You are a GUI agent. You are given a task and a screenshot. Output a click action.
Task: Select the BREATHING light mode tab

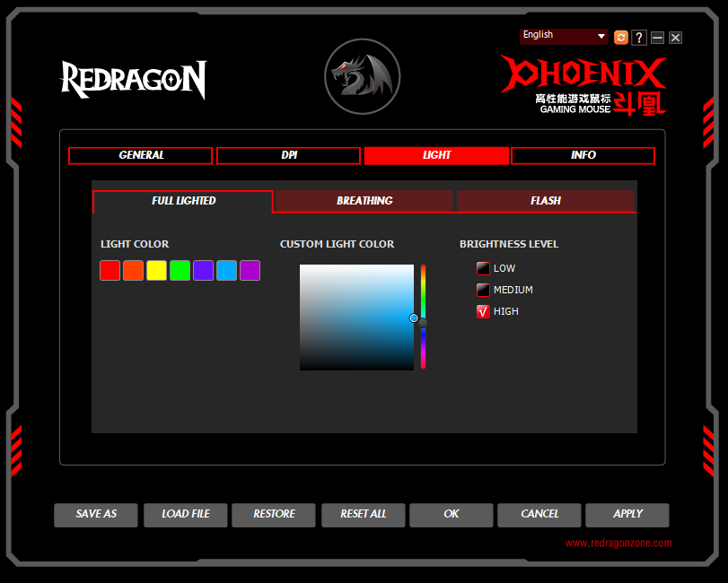tap(364, 201)
